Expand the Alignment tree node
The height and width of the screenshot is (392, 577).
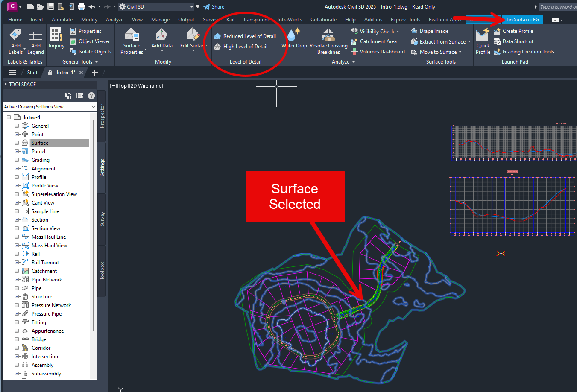[17, 169]
